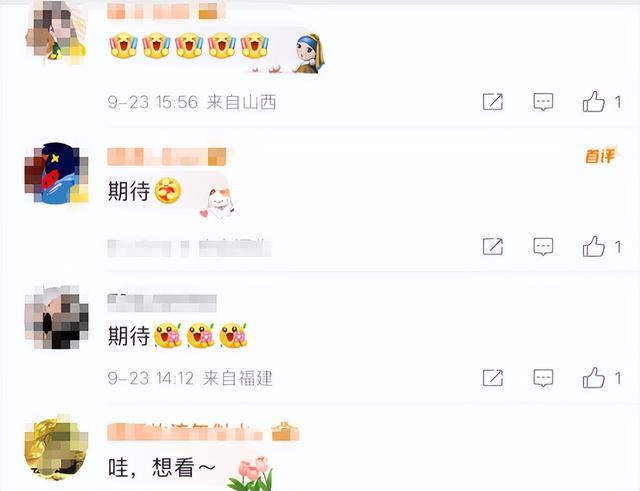Open the comment text 哇，想看～
The height and width of the screenshot is (491, 640).
(162, 468)
